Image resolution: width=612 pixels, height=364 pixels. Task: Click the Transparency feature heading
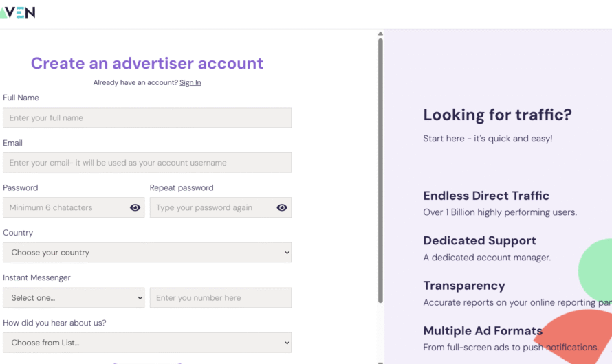[464, 286]
